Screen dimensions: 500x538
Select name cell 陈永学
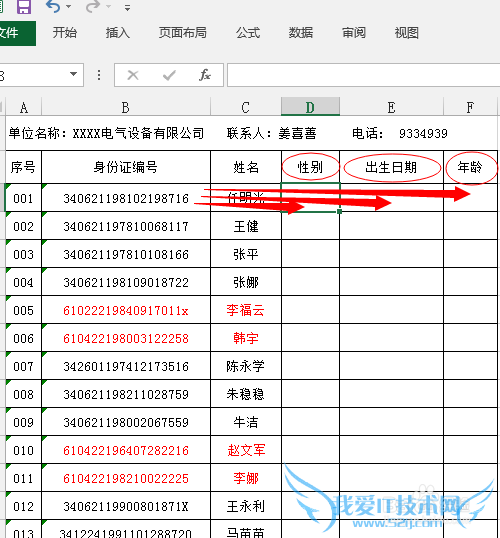coord(246,366)
